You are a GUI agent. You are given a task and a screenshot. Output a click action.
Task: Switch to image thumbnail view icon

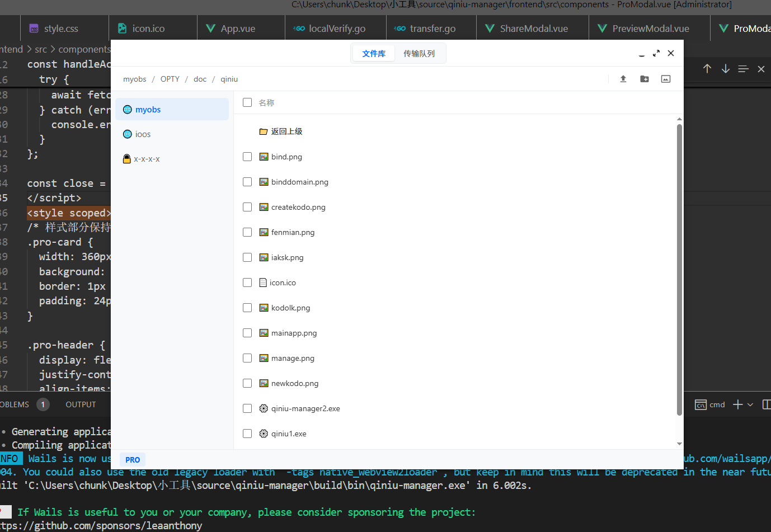pyautogui.click(x=666, y=79)
